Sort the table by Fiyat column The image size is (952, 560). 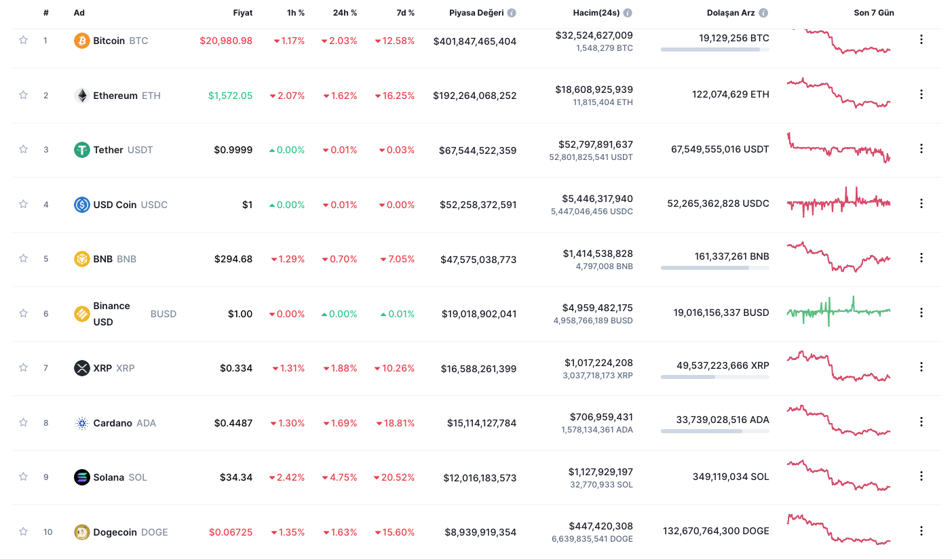pos(242,13)
